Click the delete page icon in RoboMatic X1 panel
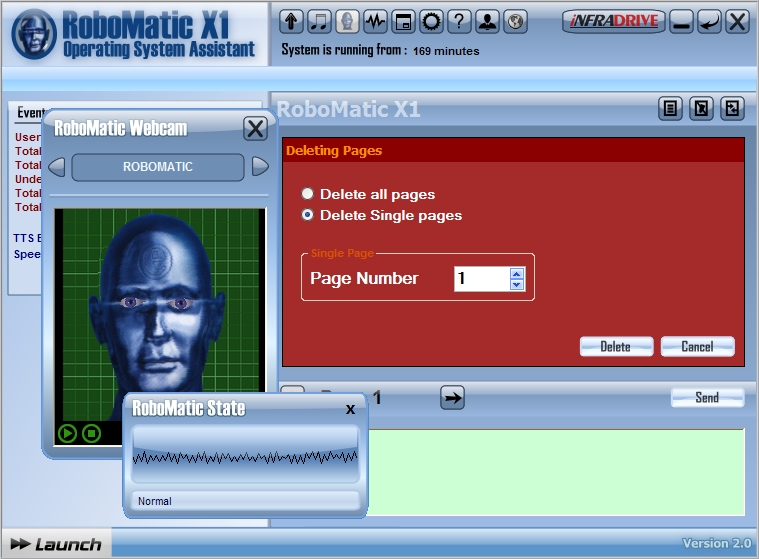Viewport: 759px width, 559px height. click(x=701, y=108)
